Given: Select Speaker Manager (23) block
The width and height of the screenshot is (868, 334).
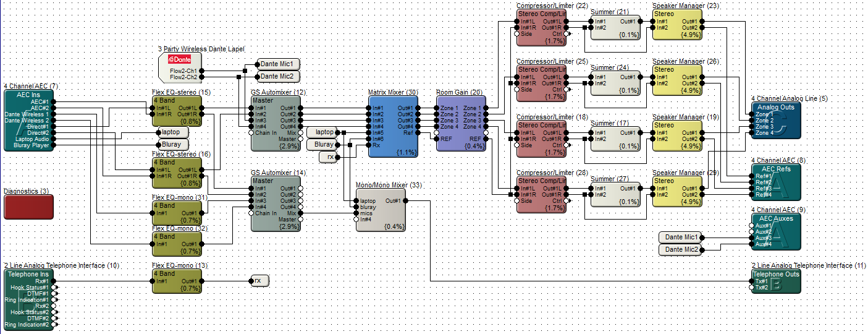Looking at the screenshot, I should click(x=677, y=24).
